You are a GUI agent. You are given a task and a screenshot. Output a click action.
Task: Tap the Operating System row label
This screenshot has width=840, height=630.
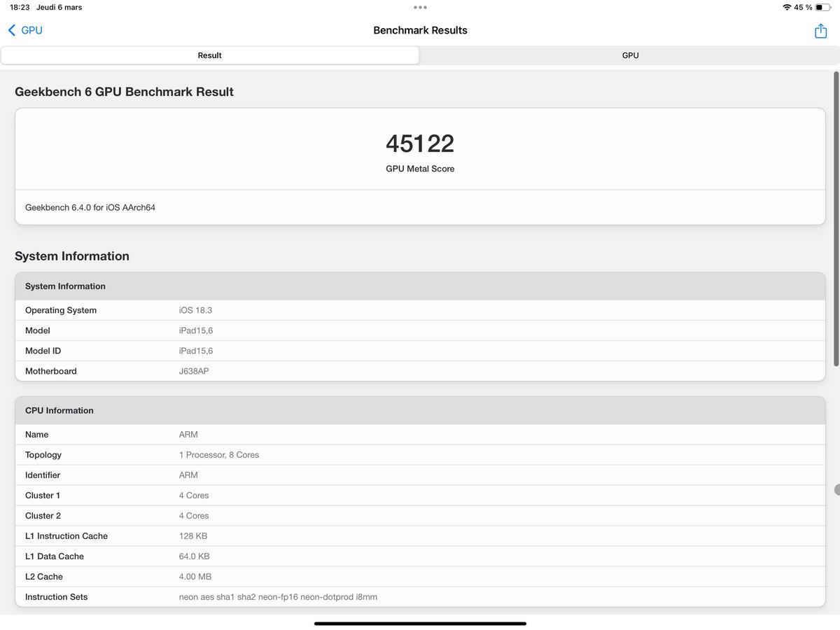pyautogui.click(x=61, y=310)
